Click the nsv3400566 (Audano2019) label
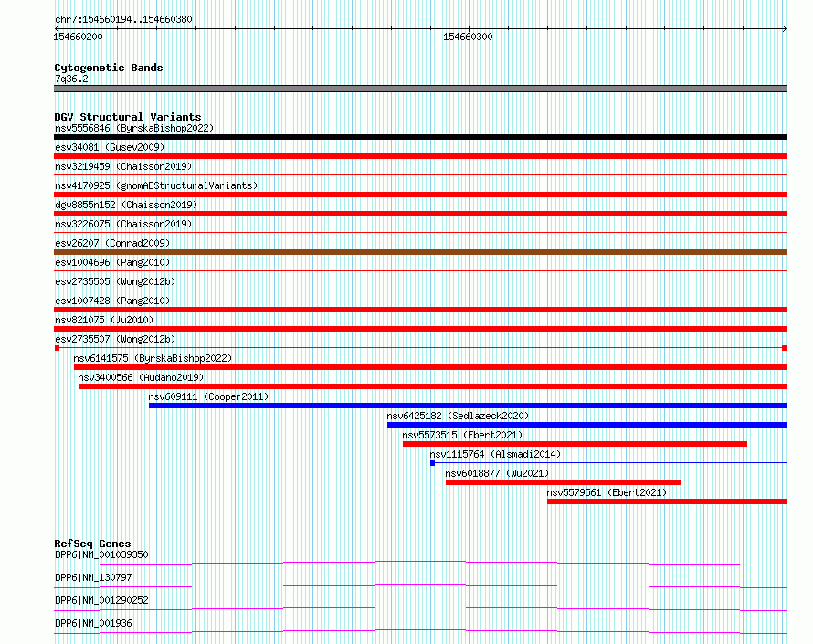 tap(141, 377)
